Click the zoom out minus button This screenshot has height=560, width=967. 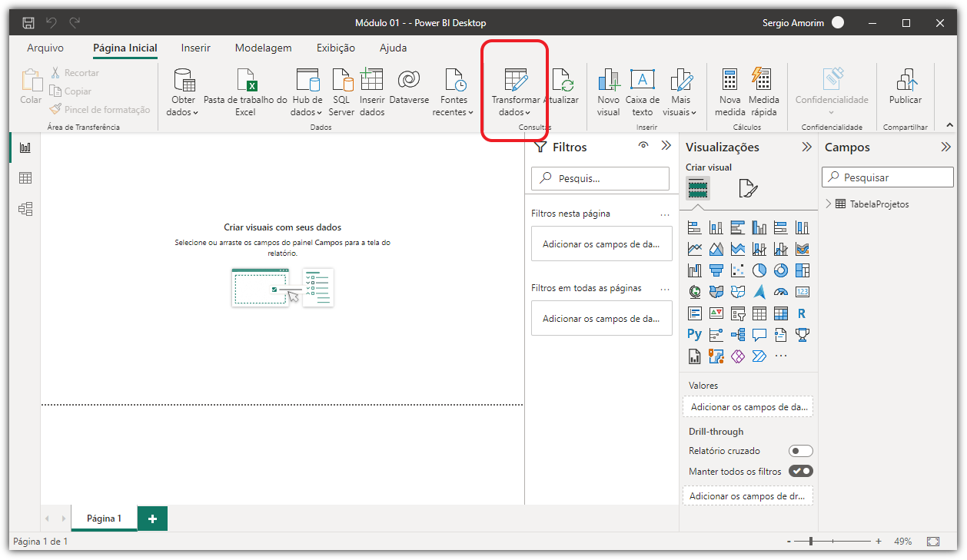click(x=789, y=542)
